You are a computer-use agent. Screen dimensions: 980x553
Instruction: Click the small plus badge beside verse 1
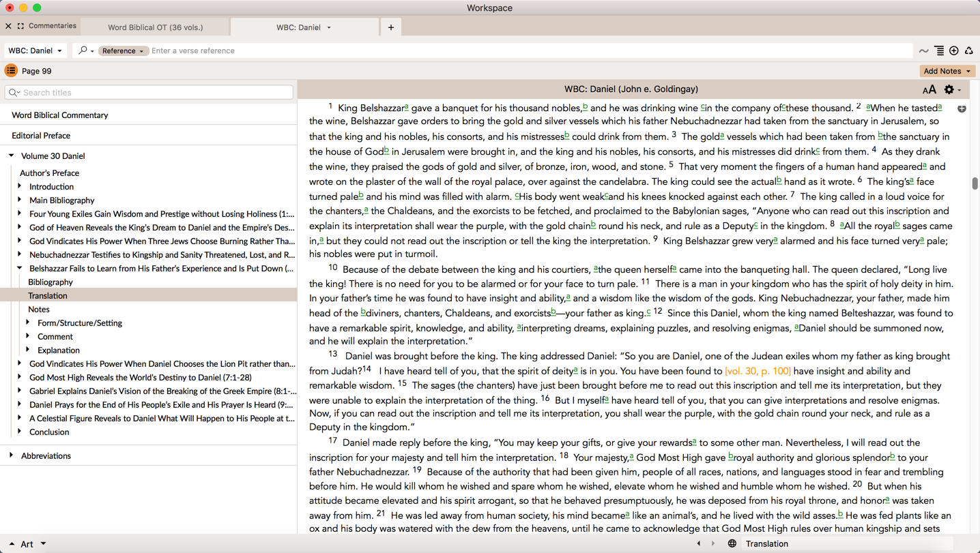(x=962, y=108)
